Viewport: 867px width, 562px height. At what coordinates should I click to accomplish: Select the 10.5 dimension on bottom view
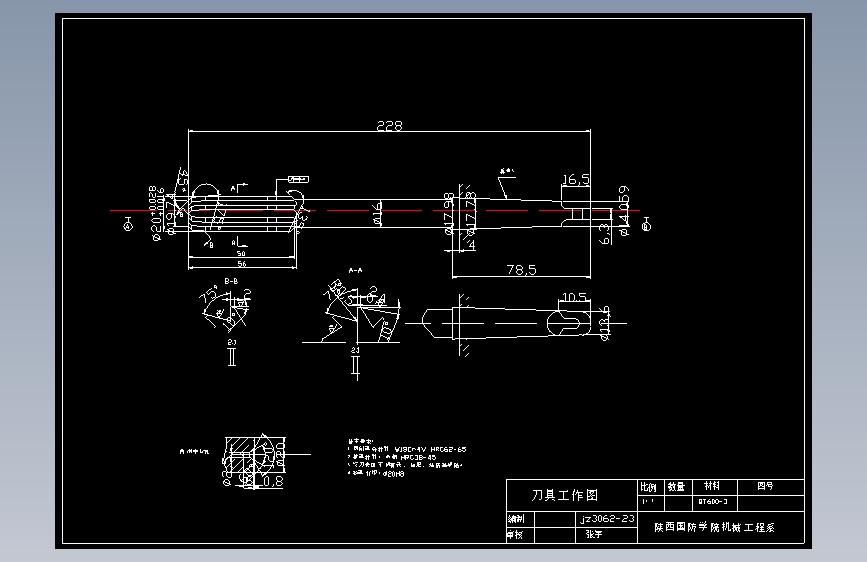point(574,297)
